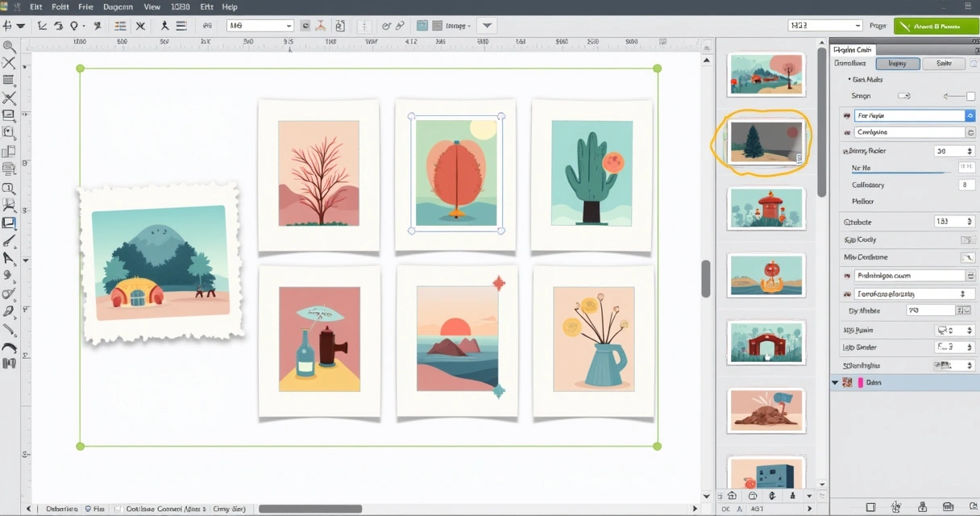
Task: Select the paintbrush tool in the left toolbox
Action: click(9, 241)
